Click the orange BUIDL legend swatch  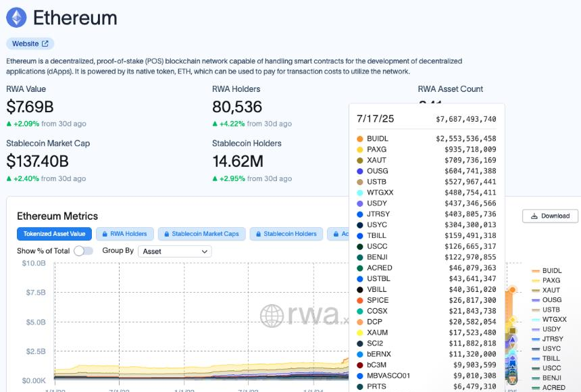click(x=536, y=271)
